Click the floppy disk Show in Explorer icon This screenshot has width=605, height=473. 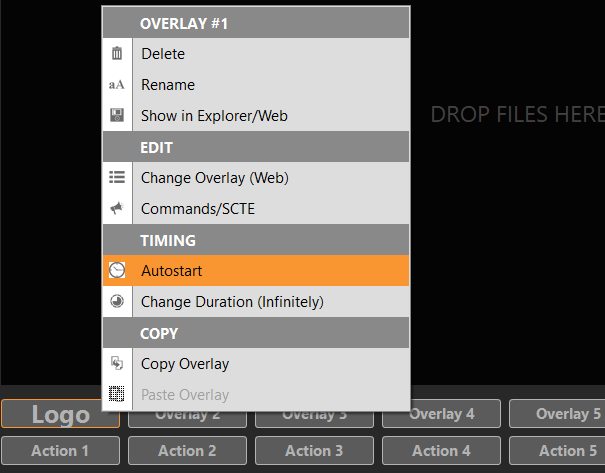117,116
